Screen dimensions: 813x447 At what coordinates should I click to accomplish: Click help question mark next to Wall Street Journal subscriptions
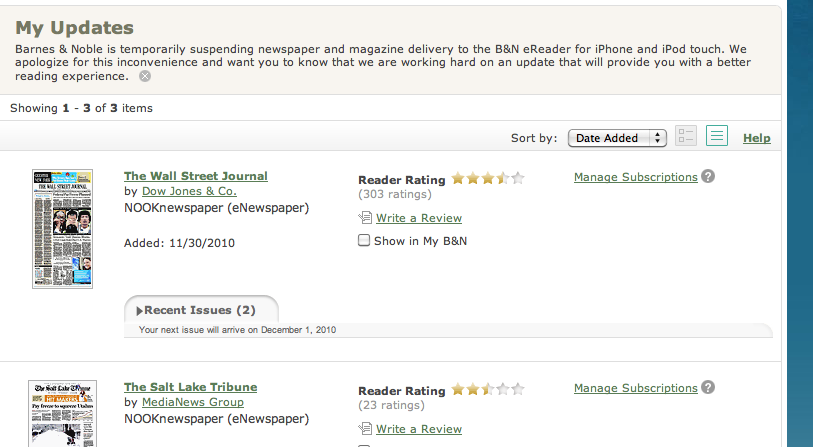coord(708,176)
